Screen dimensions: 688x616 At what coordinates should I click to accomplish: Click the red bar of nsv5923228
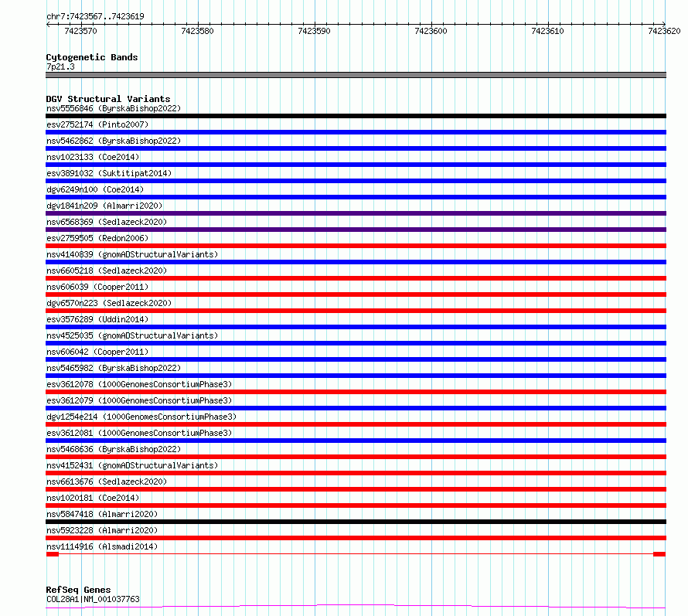click(356, 538)
